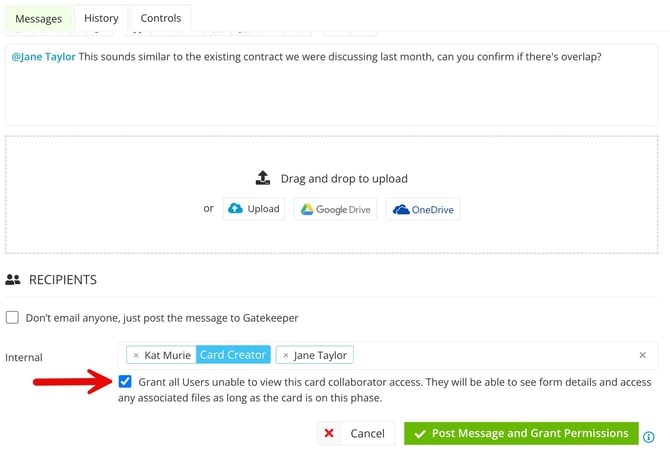Viewport: 670px width, 462px height.
Task: Click the Upload button
Action: [x=254, y=209]
